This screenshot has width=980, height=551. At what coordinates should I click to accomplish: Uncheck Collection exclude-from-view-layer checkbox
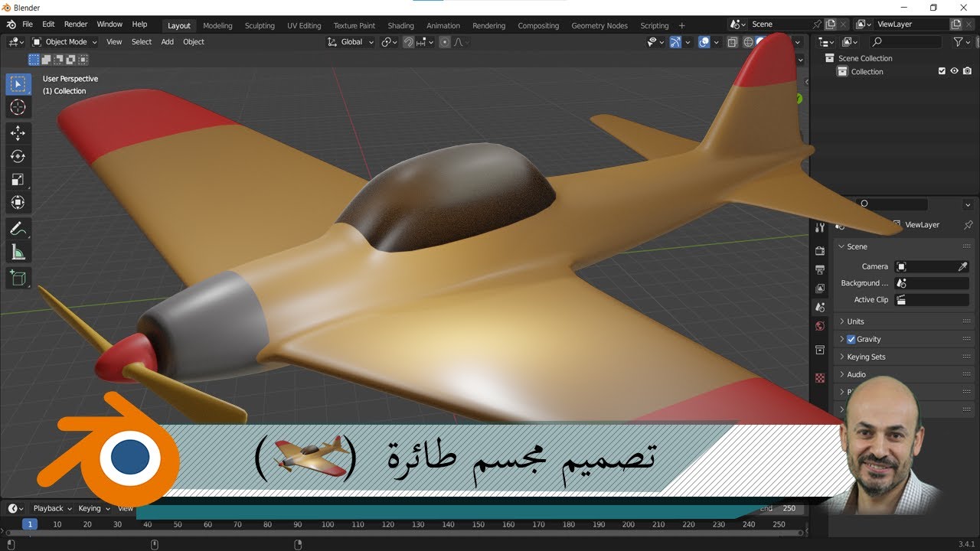pos(942,71)
